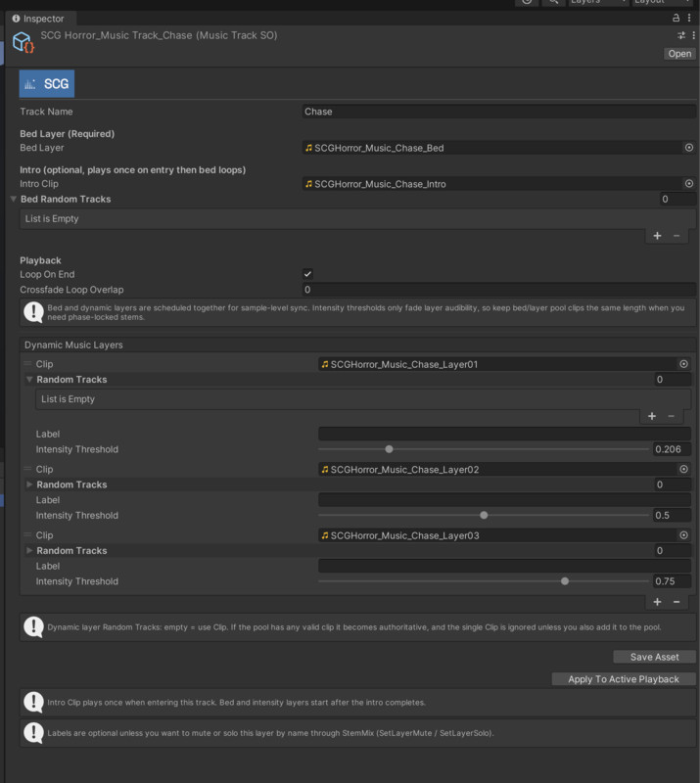Click the Layer01 clip field
Image resolution: width=700 pixels, height=783 pixels.
tap(497, 364)
